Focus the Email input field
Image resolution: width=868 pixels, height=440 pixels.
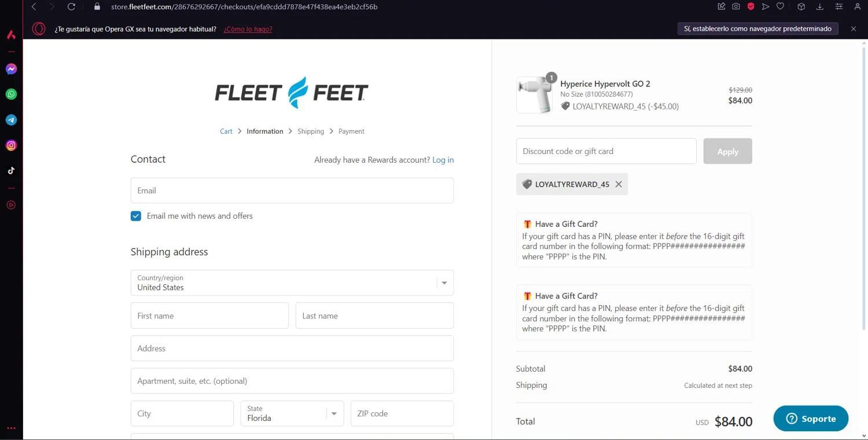292,190
